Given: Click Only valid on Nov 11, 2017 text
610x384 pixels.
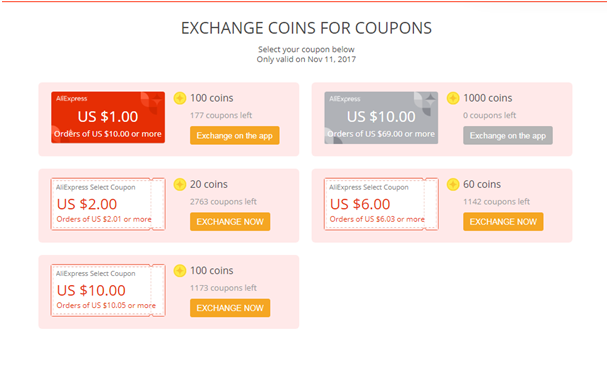Looking at the screenshot, I should (306, 59).
